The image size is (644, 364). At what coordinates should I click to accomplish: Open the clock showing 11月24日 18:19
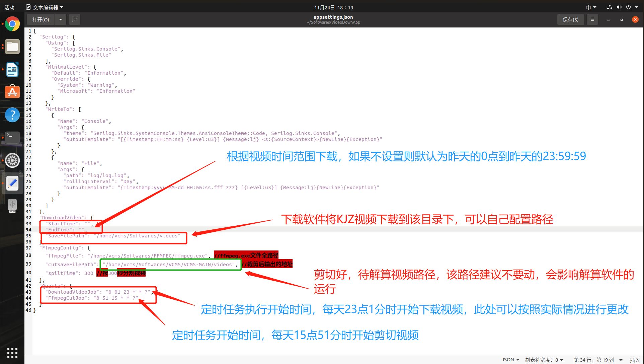click(x=334, y=7)
